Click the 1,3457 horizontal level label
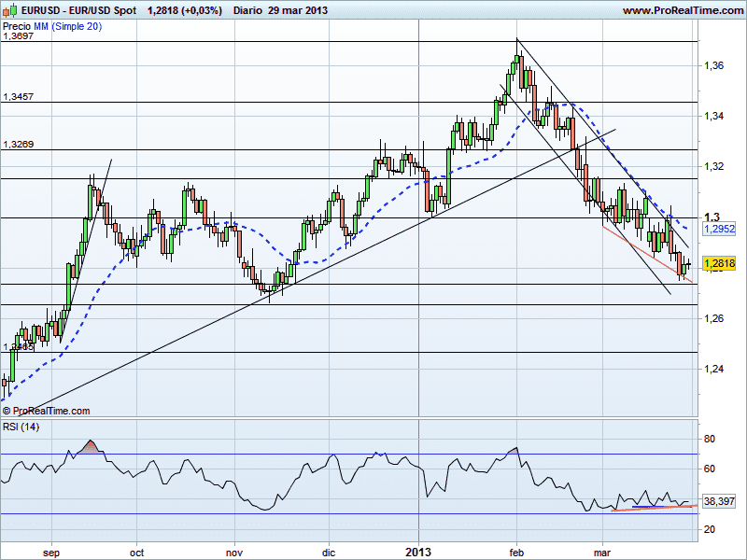The height and width of the screenshot is (560, 747). (x=18, y=97)
